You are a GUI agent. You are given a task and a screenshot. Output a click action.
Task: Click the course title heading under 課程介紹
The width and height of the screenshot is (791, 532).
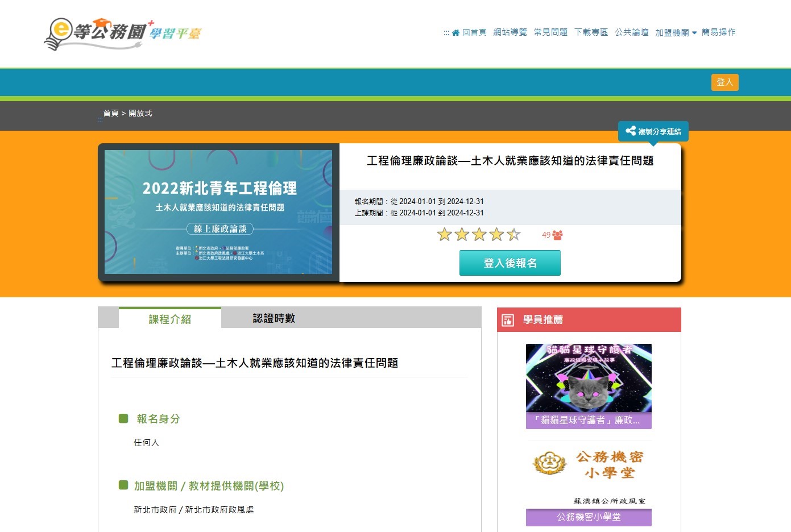coord(255,363)
